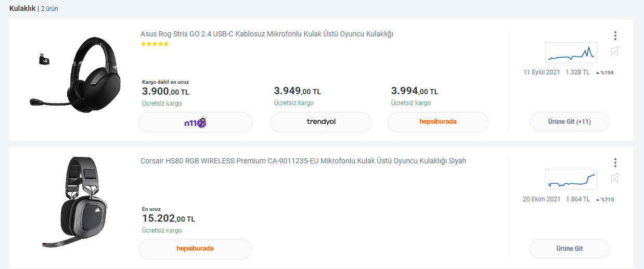
Task: Open three-dot menu for Asus Rog Strix headset
Action: 615,36
